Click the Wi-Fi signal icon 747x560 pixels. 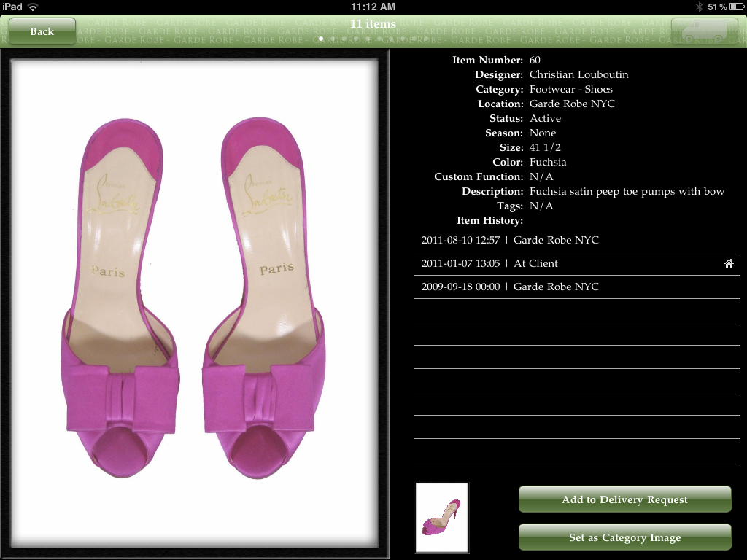33,7
